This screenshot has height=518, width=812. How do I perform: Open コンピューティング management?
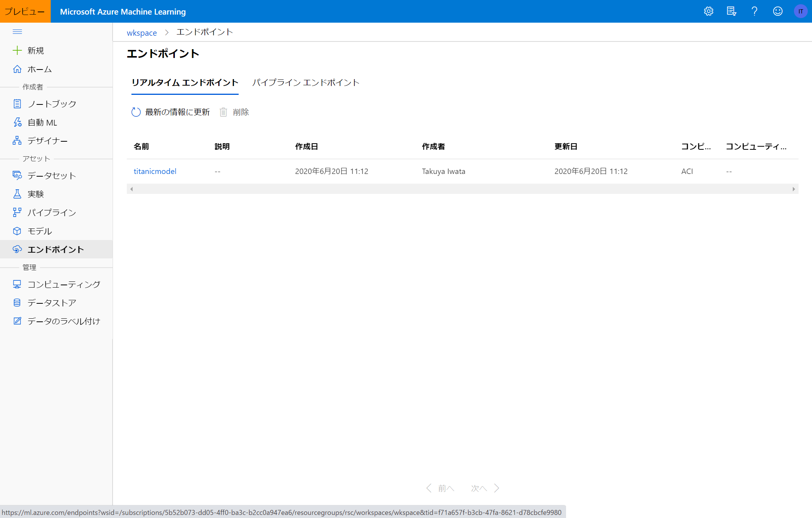coord(63,284)
